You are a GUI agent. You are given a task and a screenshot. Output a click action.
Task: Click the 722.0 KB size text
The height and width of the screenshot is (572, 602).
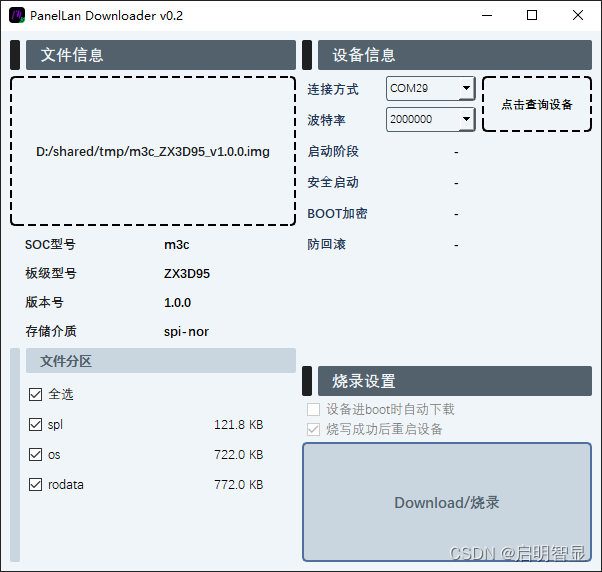(238, 455)
